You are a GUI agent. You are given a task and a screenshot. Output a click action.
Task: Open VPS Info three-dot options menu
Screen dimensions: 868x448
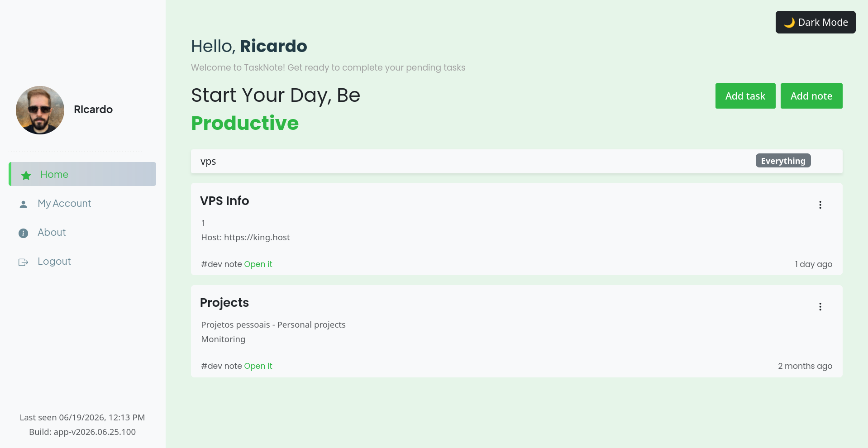(820, 205)
